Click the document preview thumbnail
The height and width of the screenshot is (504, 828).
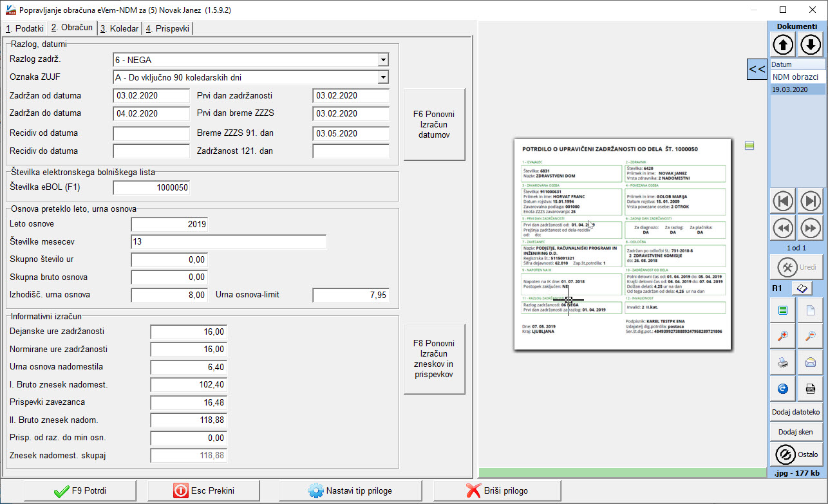tap(623, 245)
